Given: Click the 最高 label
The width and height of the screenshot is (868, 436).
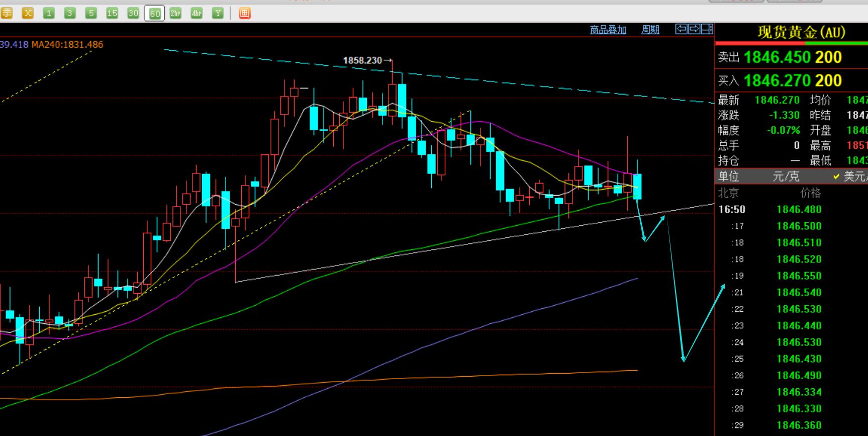Looking at the screenshot, I should 820,145.
